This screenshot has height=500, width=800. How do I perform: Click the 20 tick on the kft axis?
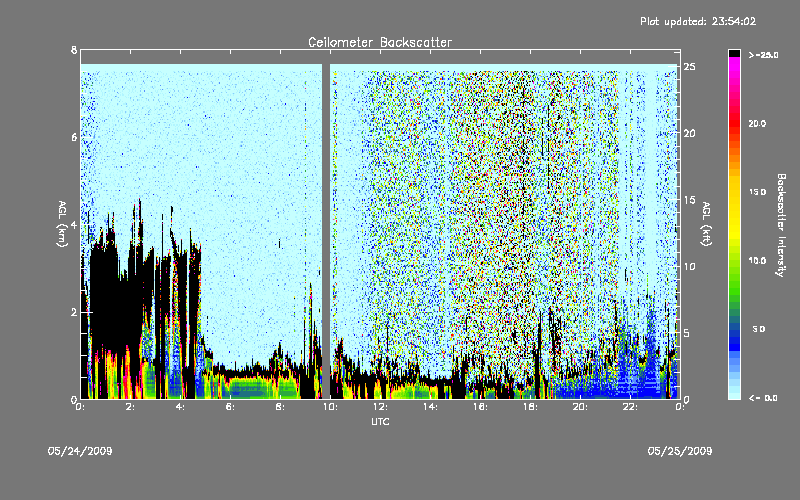tap(689, 134)
